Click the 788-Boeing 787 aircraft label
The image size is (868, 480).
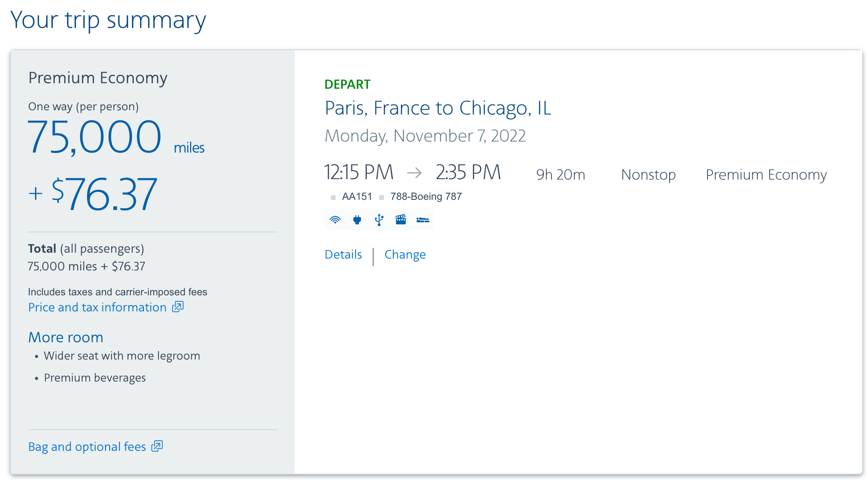point(426,196)
